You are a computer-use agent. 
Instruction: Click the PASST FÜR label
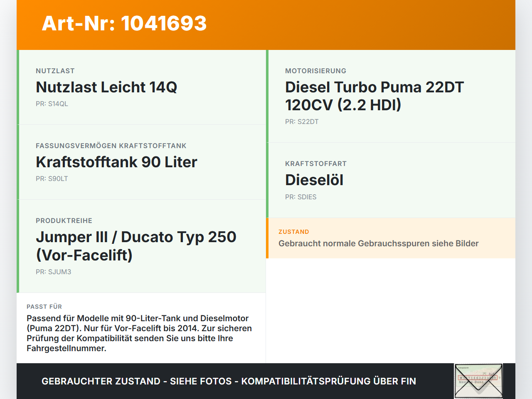pyautogui.click(x=44, y=307)
